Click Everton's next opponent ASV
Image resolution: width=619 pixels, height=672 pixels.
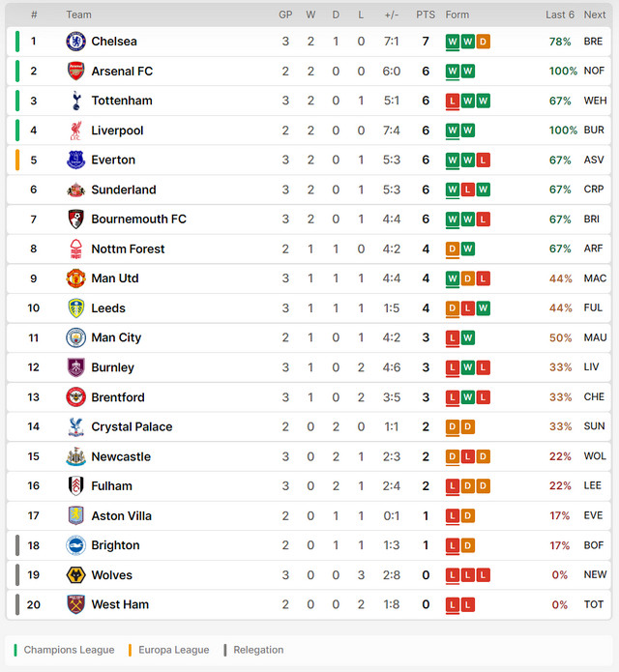coord(594,160)
